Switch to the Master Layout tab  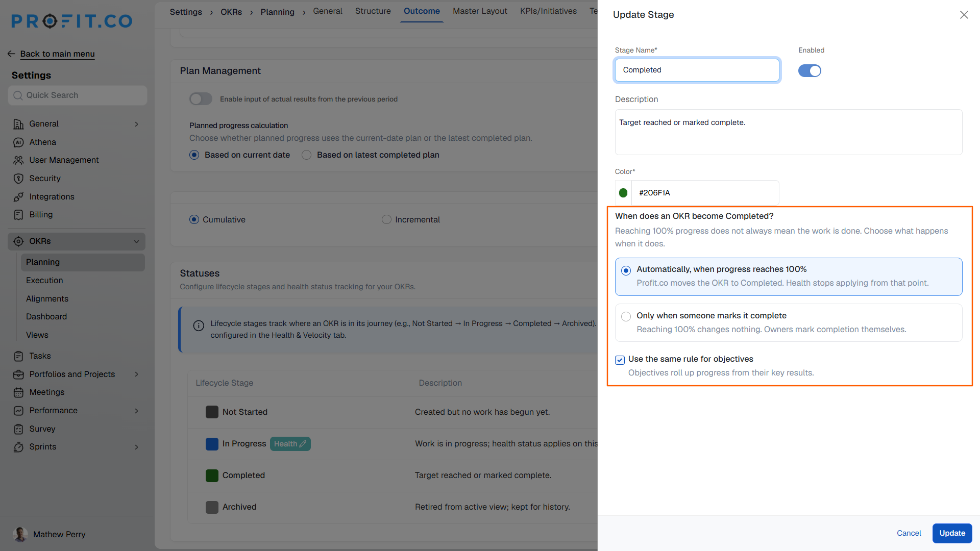[x=480, y=11]
